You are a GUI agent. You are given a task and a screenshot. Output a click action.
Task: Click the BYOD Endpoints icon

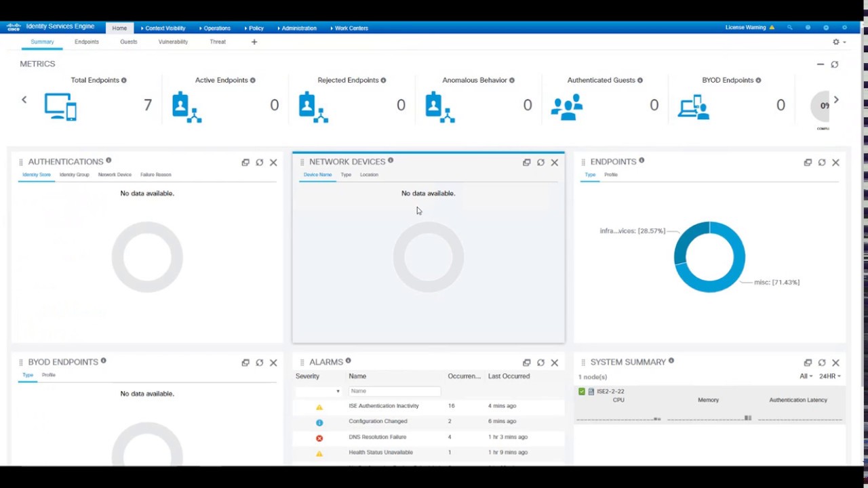(693, 107)
